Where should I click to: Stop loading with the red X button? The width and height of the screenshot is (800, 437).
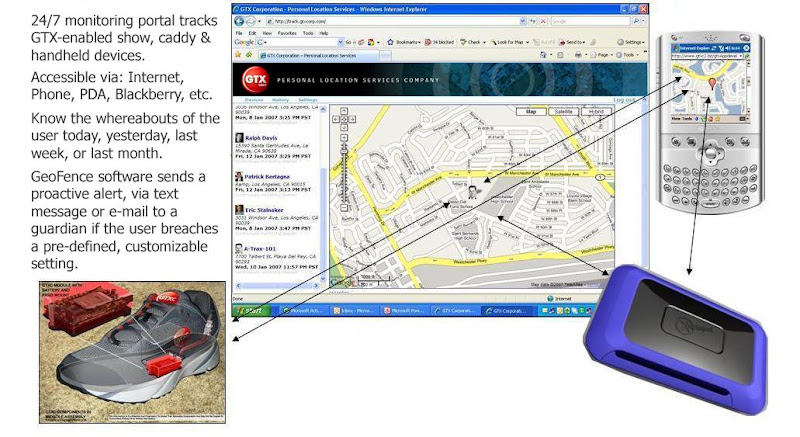click(x=543, y=21)
